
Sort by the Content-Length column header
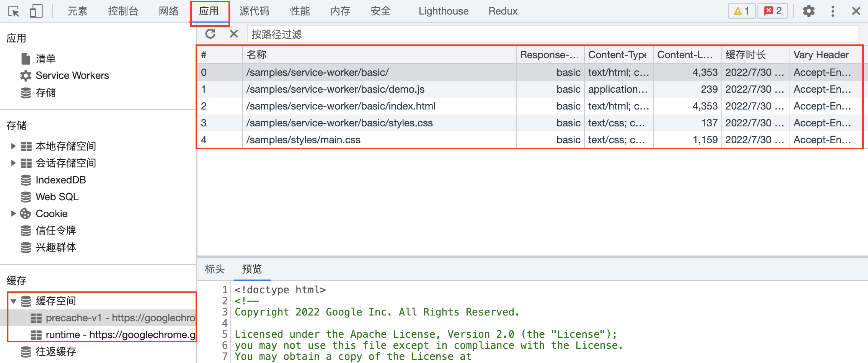click(x=687, y=55)
